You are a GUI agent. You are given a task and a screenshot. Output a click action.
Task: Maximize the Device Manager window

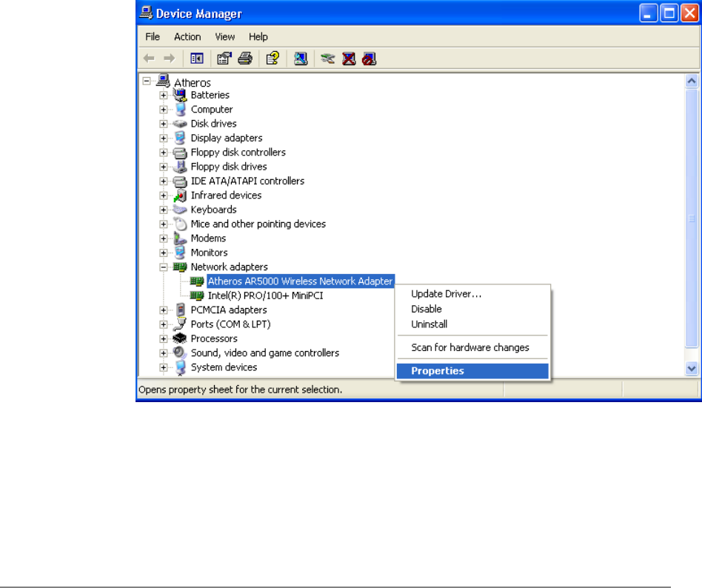(669, 13)
